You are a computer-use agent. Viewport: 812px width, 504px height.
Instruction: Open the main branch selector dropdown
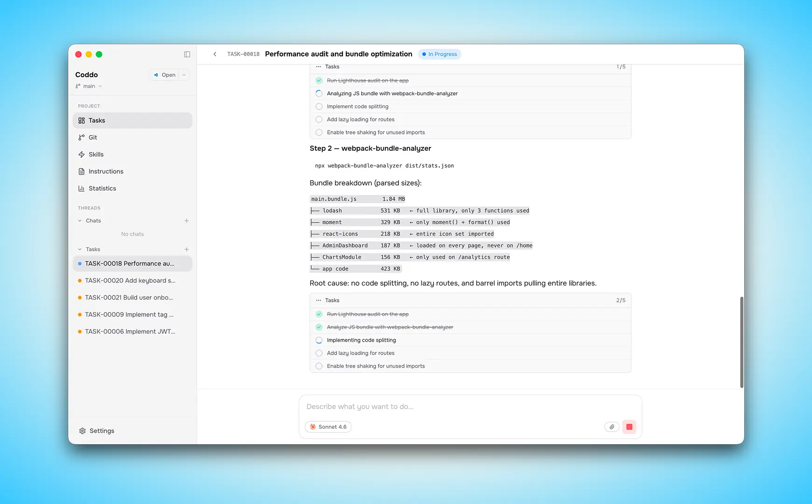(89, 86)
